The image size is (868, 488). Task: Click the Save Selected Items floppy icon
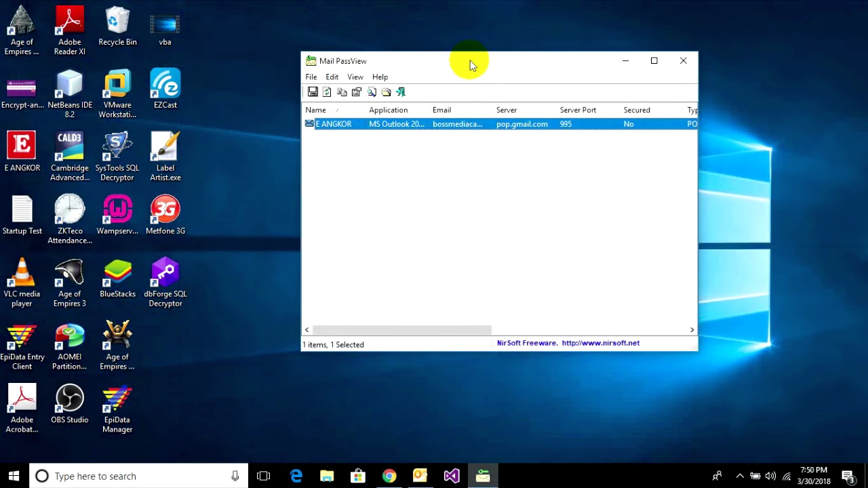(313, 91)
